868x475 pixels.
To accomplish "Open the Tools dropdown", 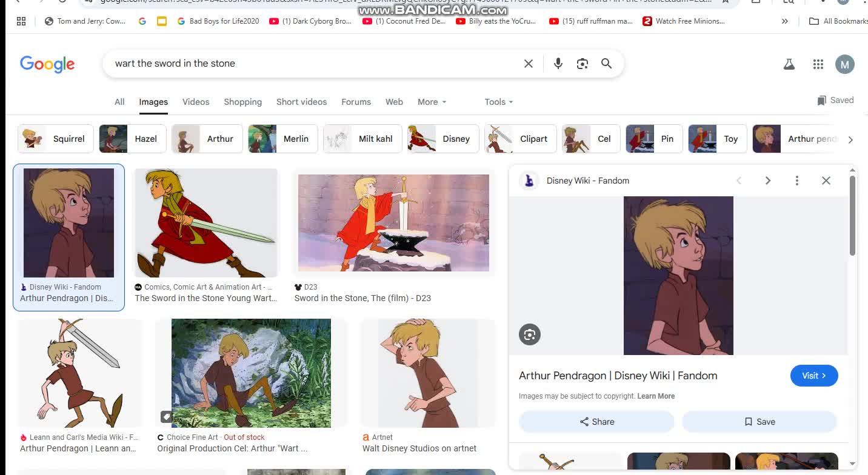I will click(498, 102).
